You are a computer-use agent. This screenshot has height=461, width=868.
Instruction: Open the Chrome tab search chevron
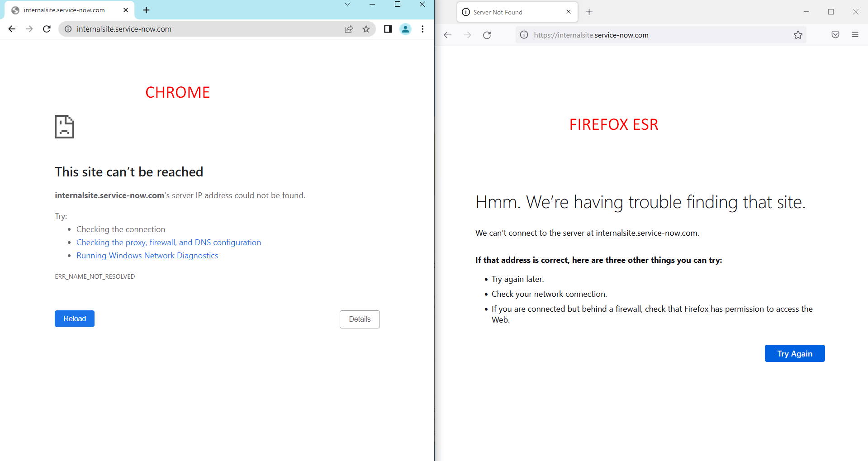pos(347,4)
